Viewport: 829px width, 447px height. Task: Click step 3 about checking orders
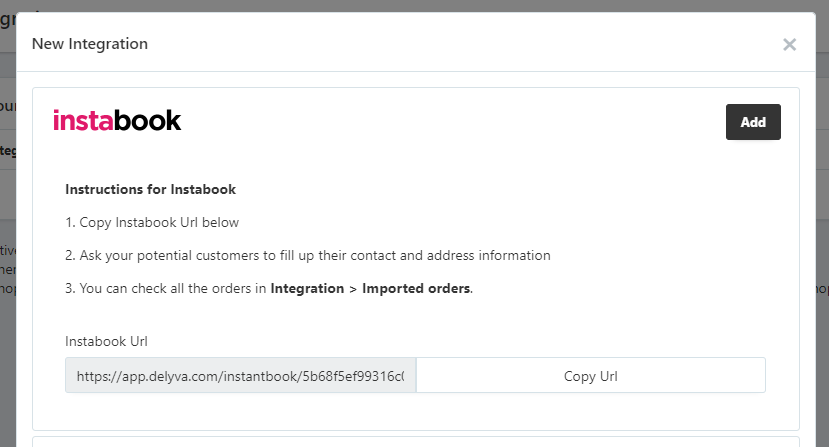(269, 288)
